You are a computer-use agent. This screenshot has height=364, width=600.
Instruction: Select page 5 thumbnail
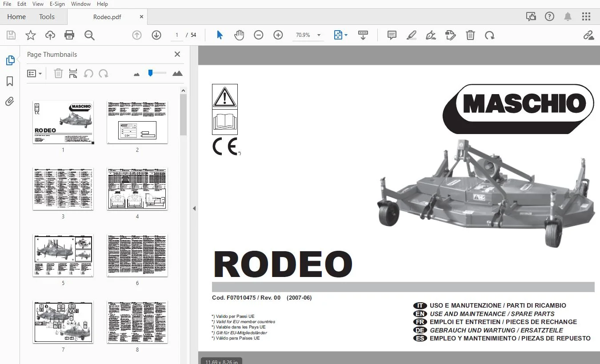click(x=63, y=255)
